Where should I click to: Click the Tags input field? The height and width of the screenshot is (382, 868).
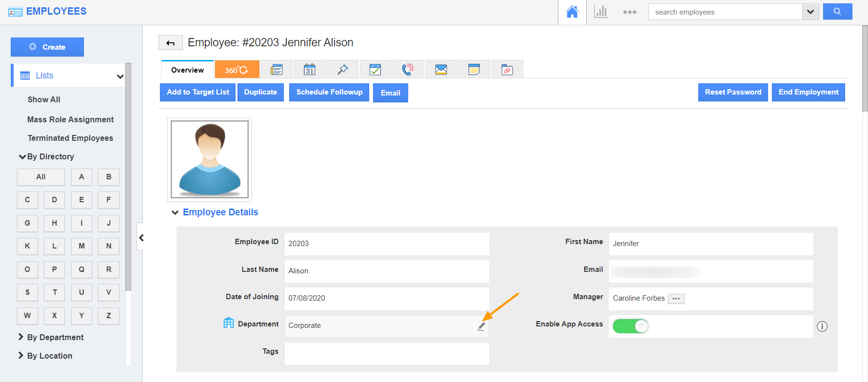tap(386, 353)
